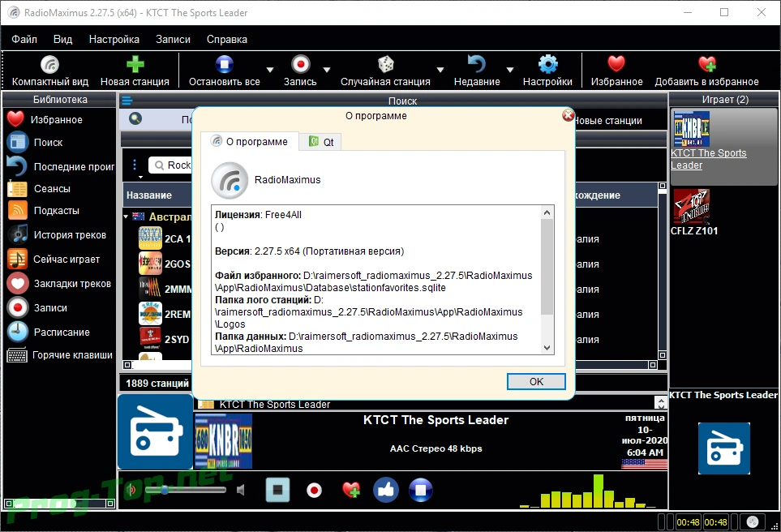Viewport: 781px width, 532px height.
Task: Click OK in the About dialog
Action: tap(536, 382)
